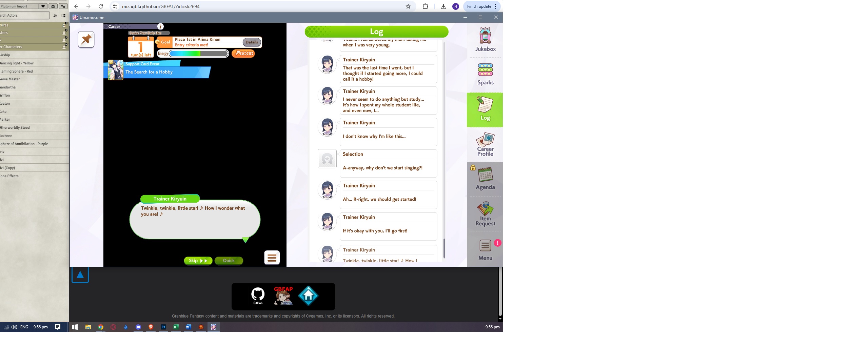Go to the blue home icon
The height and width of the screenshot is (347, 868).
pos(308,296)
